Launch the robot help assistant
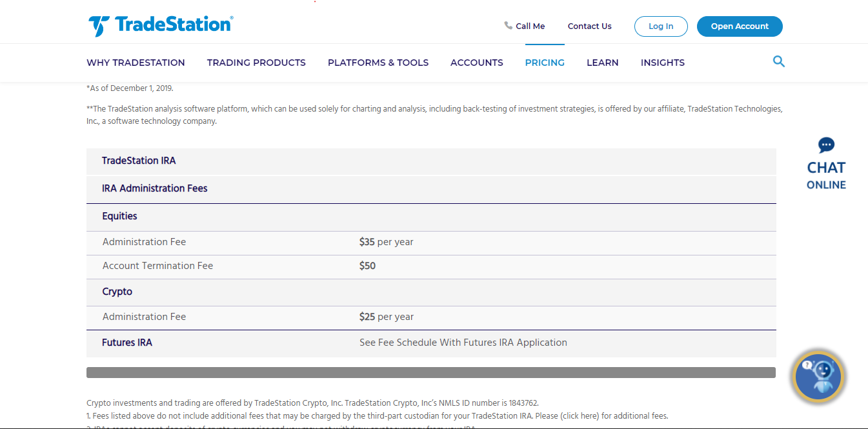The image size is (868, 429). (x=820, y=377)
